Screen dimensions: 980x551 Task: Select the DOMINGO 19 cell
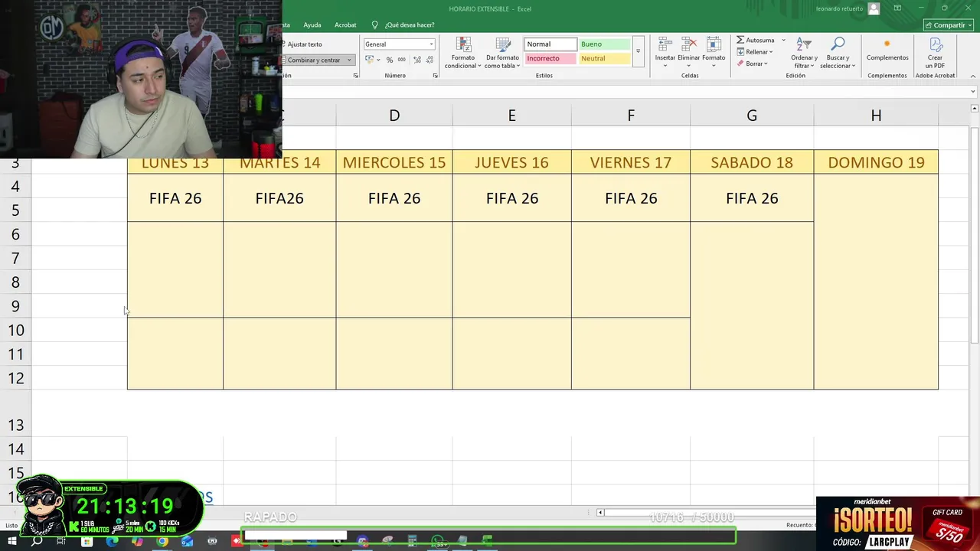tap(876, 162)
